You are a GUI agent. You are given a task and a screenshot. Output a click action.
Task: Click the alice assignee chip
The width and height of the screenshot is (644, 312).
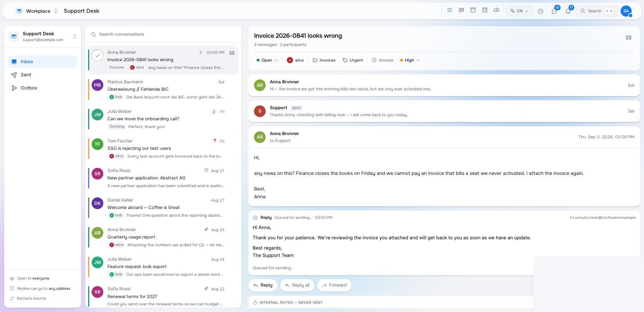pyautogui.click(x=295, y=60)
